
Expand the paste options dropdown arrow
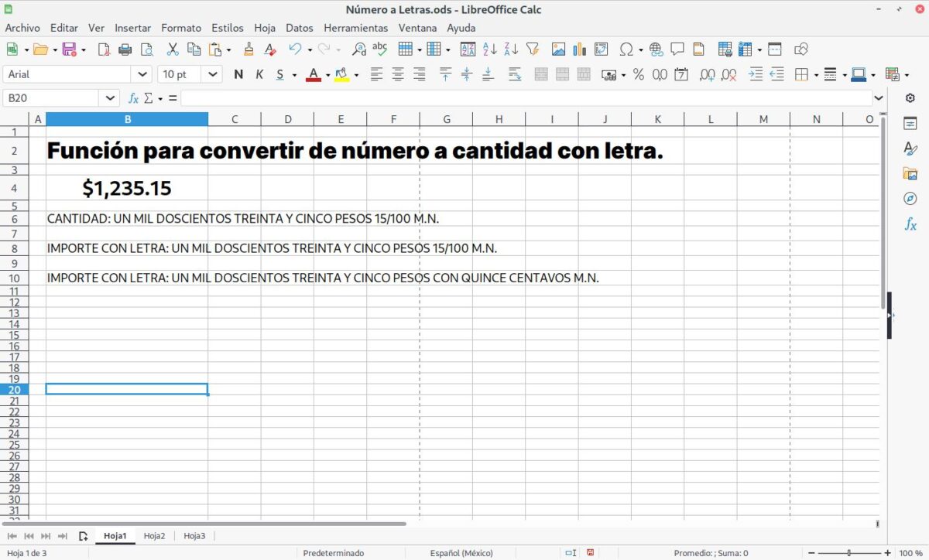click(228, 50)
